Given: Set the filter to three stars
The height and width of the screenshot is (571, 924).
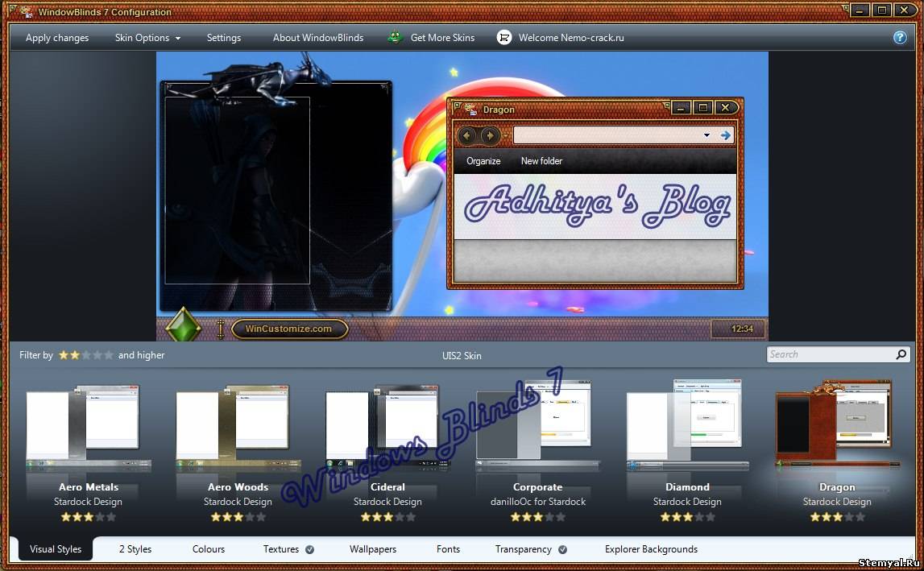Looking at the screenshot, I should pos(86,355).
